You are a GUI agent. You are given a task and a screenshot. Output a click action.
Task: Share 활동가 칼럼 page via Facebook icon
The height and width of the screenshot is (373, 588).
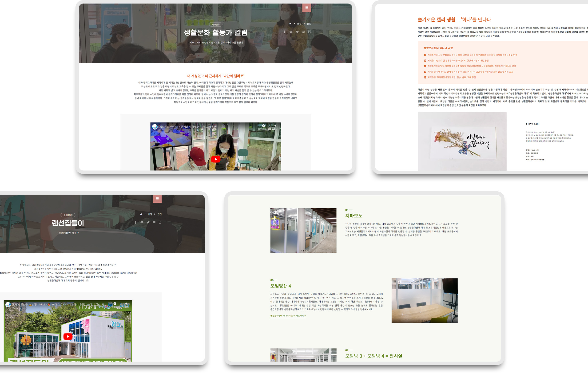coord(285,32)
